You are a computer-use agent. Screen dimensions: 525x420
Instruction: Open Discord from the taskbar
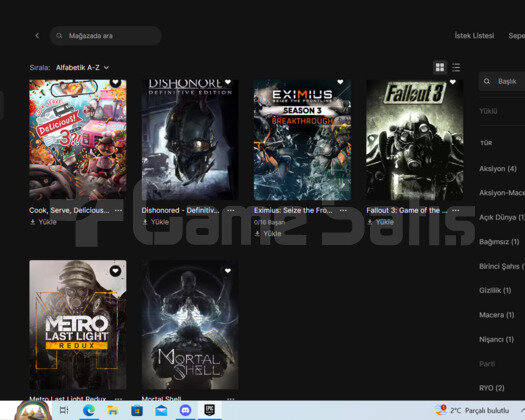tap(185, 410)
